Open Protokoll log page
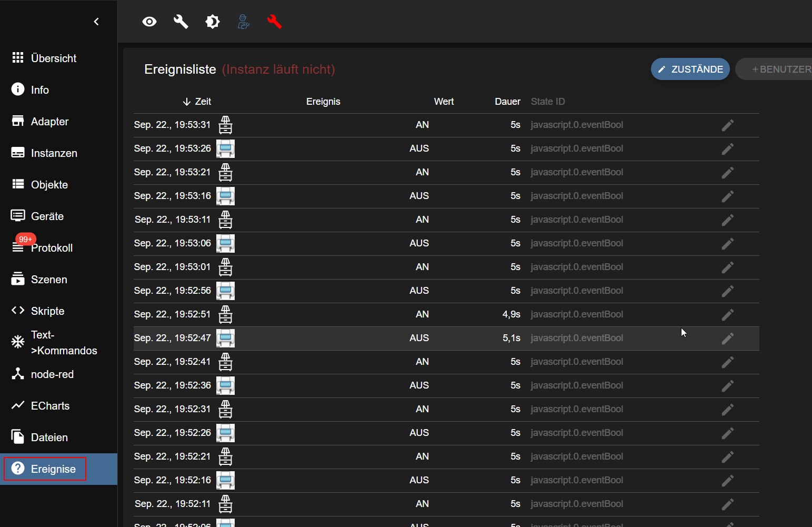 (x=58, y=247)
